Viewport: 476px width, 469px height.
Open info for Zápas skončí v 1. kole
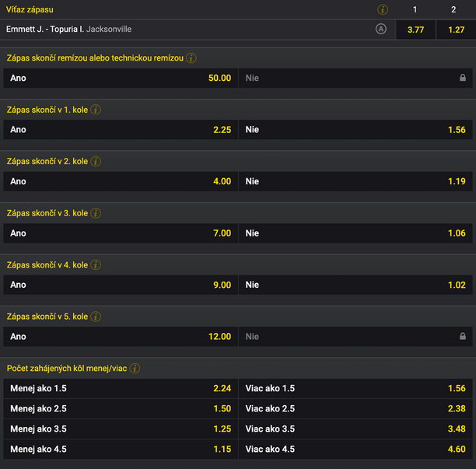click(96, 110)
